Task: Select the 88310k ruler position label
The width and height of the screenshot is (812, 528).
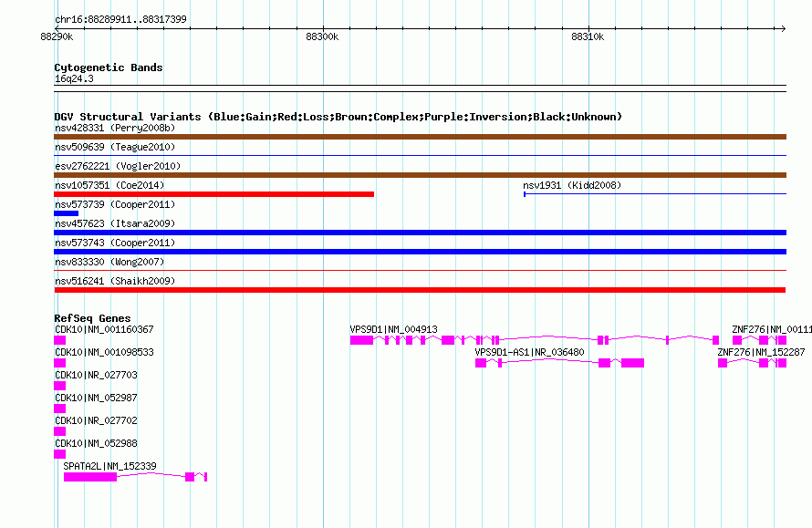Action: pos(588,36)
